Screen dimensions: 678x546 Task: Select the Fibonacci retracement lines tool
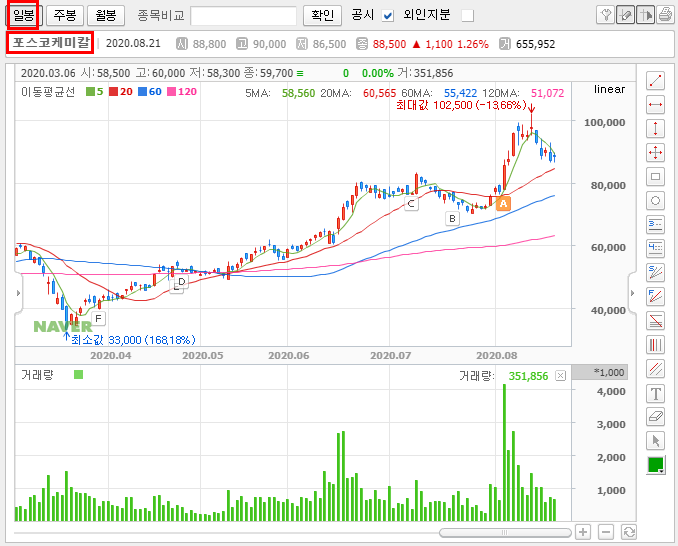(656, 321)
